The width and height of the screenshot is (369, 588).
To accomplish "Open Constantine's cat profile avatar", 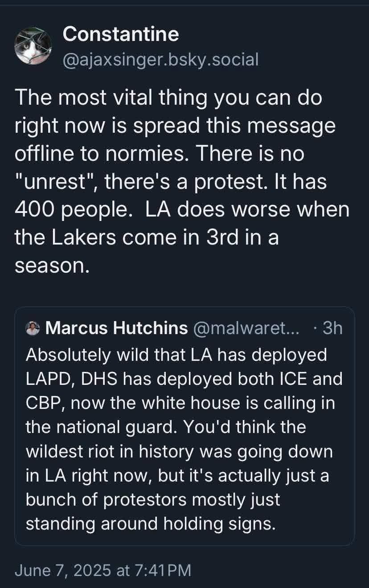I will (33, 46).
